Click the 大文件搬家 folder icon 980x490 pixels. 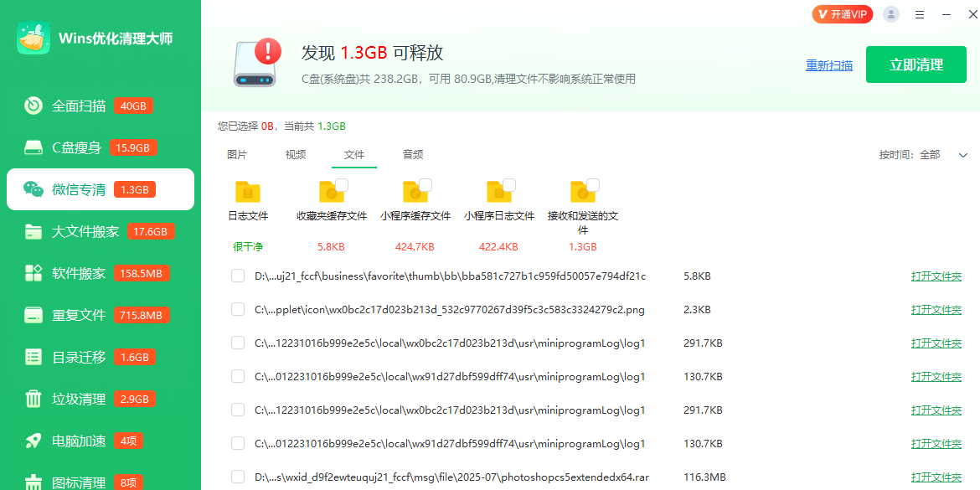tap(34, 231)
